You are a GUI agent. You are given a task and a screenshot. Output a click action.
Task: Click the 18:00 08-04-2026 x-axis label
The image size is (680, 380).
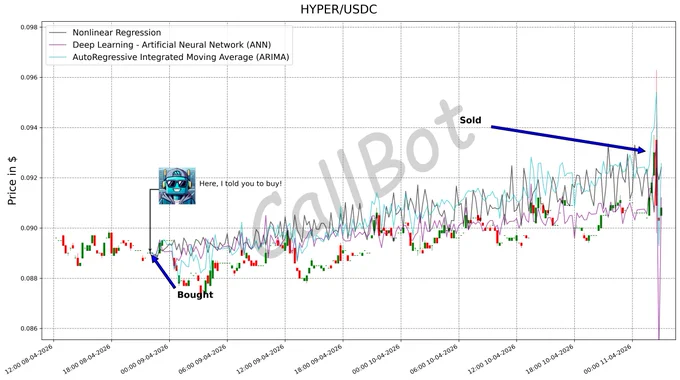click(x=87, y=360)
